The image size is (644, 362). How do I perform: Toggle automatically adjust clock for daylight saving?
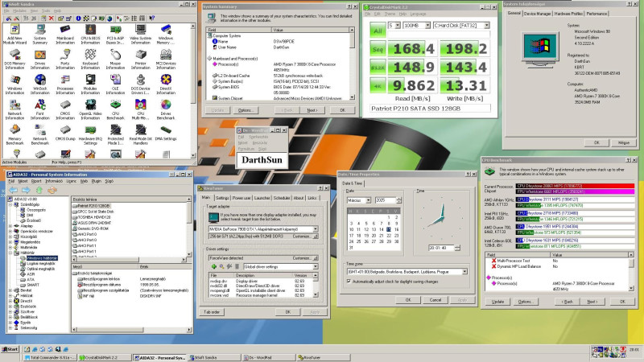[349, 282]
